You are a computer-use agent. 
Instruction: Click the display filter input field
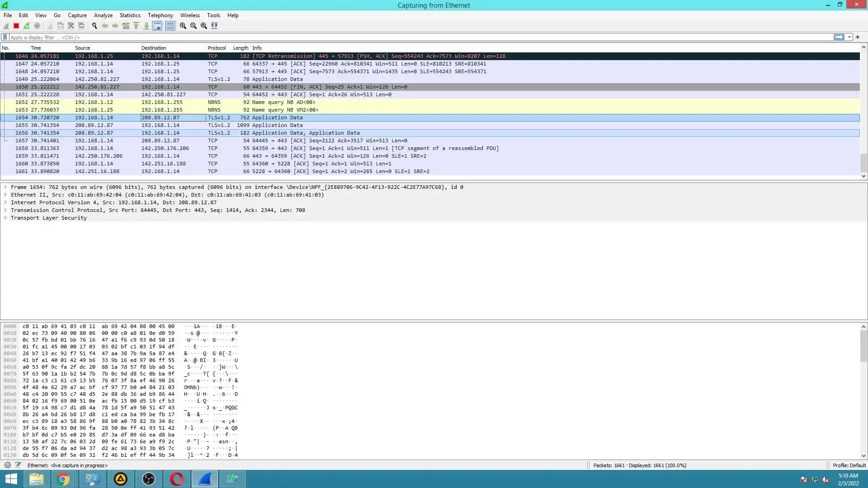pyautogui.click(x=407, y=38)
